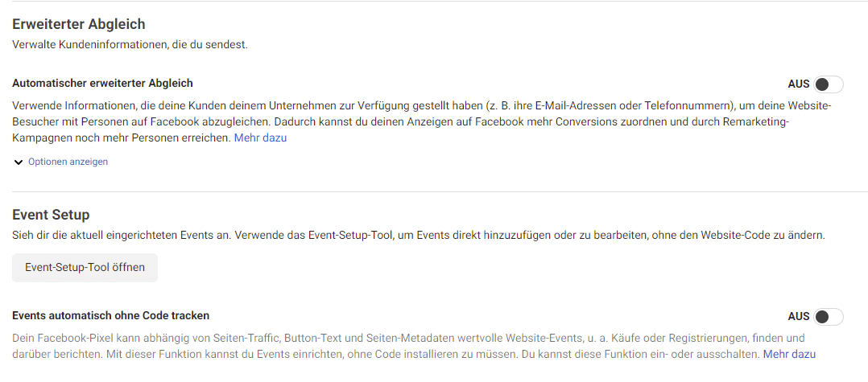The height and width of the screenshot is (382, 868).
Task: Open Mehr dazu link under Events automatisch tracken
Action: click(789, 354)
